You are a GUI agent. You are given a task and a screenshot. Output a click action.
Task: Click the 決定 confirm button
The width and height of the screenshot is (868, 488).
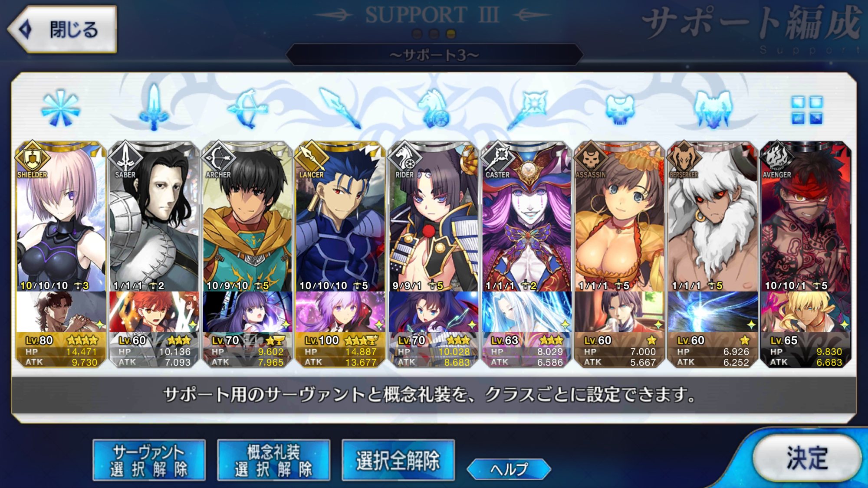pos(807,459)
